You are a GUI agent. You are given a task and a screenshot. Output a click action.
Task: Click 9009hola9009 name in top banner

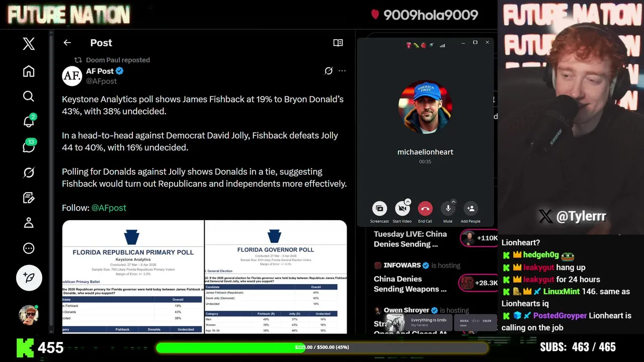[431, 15]
